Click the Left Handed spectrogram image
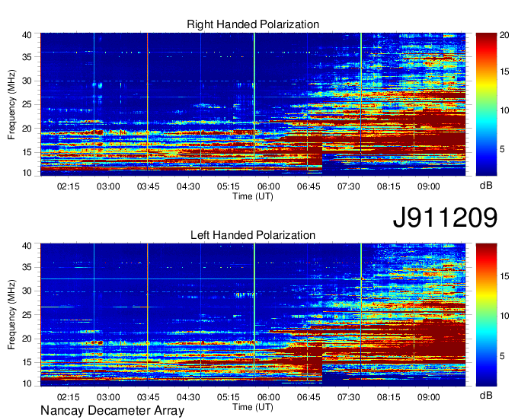518x420 pixels. coord(253,315)
